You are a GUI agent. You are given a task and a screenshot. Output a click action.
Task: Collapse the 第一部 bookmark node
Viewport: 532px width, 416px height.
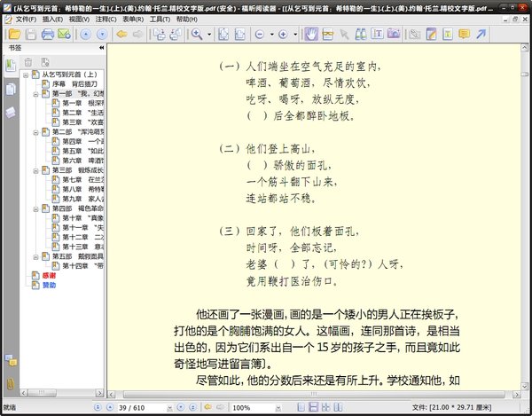[x=35, y=94]
